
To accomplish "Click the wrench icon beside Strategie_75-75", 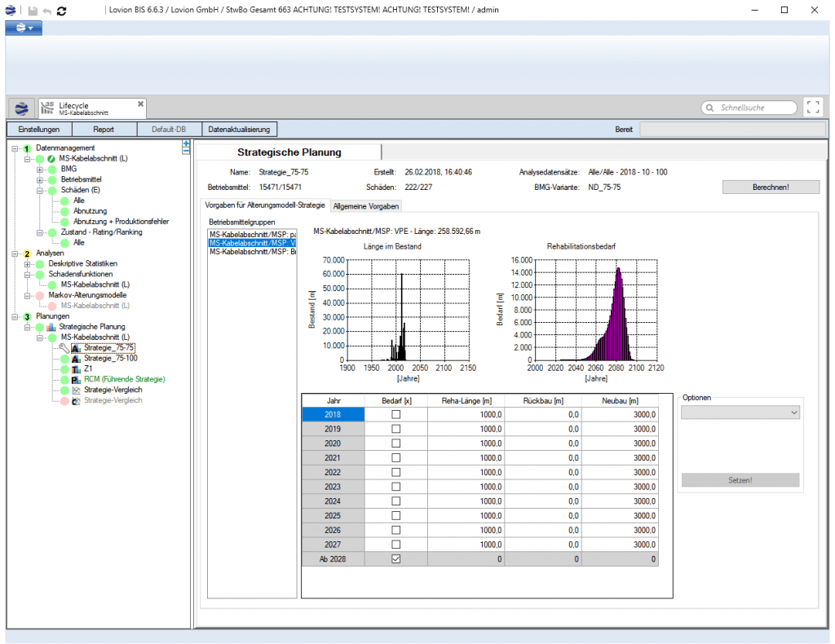I will pyautogui.click(x=64, y=347).
